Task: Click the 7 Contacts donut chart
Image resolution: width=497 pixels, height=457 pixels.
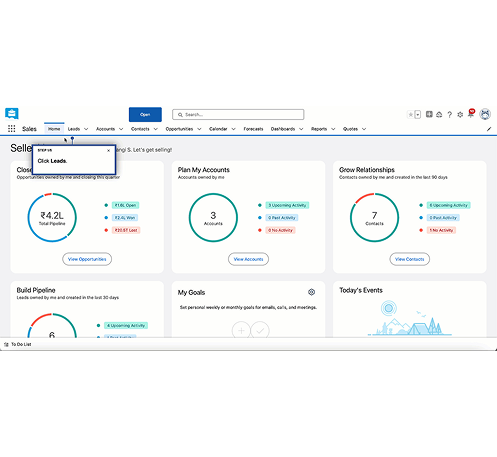Action: pos(374,217)
